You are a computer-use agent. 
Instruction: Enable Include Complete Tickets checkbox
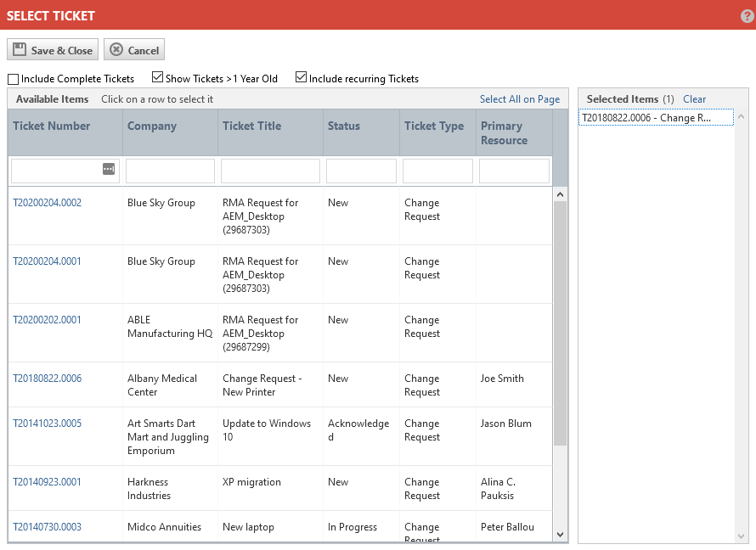[14, 79]
